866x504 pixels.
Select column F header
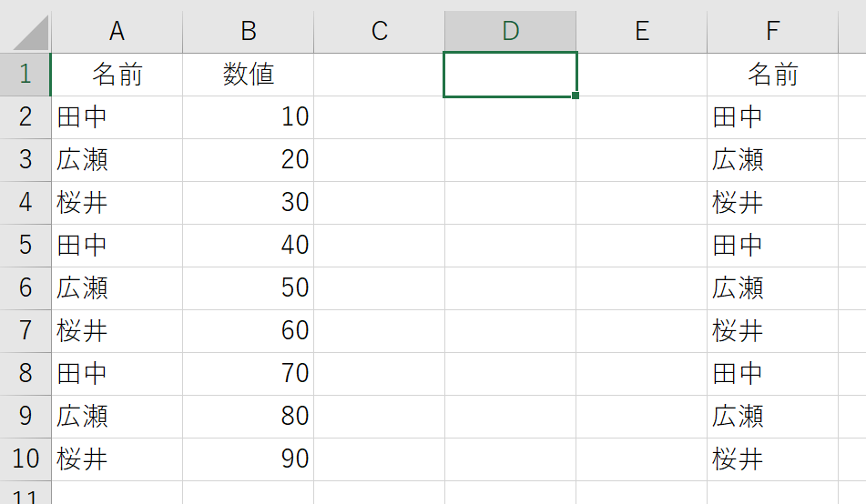click(773, 32)
